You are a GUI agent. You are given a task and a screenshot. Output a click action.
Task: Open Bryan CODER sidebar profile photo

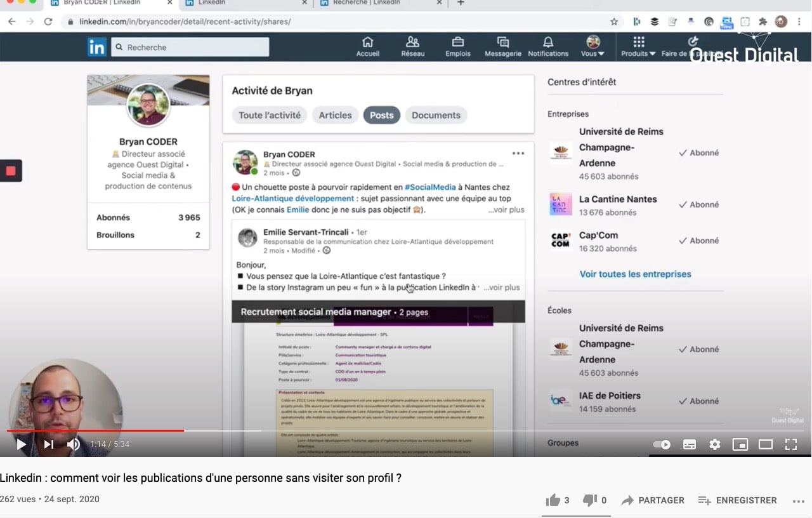point(148,105)
